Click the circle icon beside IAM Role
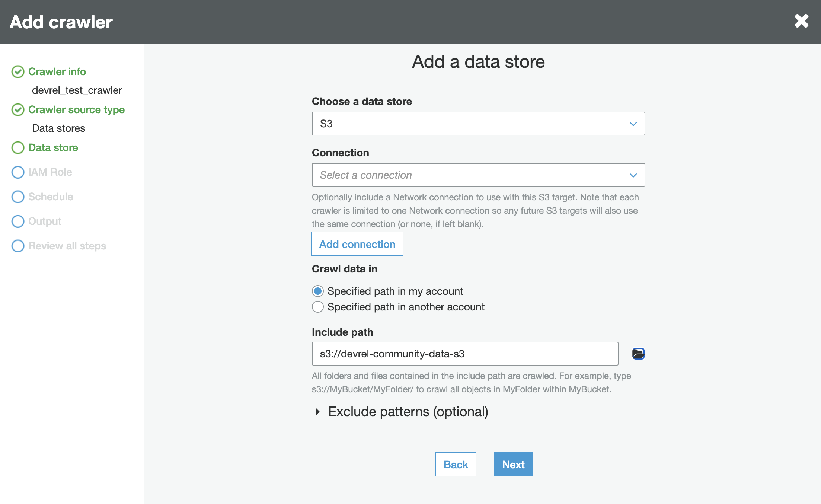The width and height of the screenshot is (821, 504). (17, 172)
